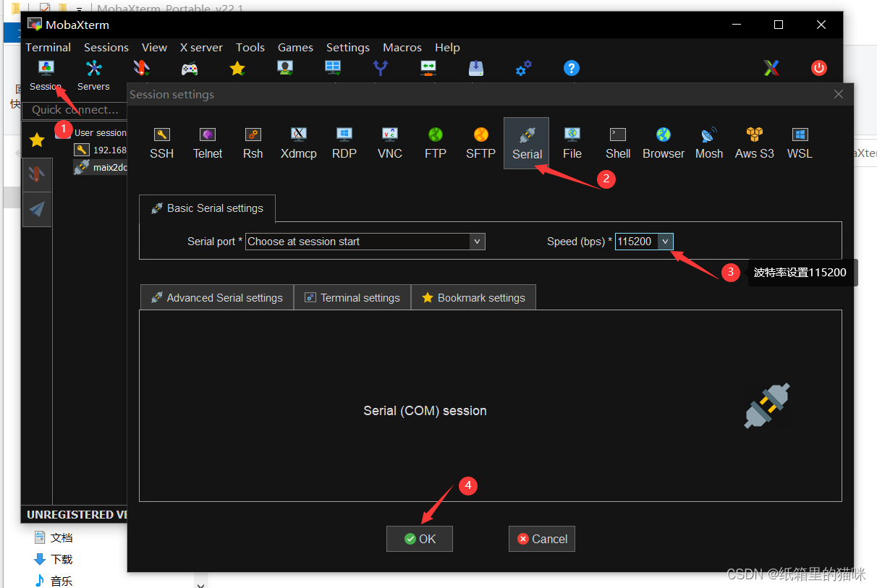The image size is (877, 588).
Task: Open the Serial port dropdown
Action: click(x=365, y=242)
